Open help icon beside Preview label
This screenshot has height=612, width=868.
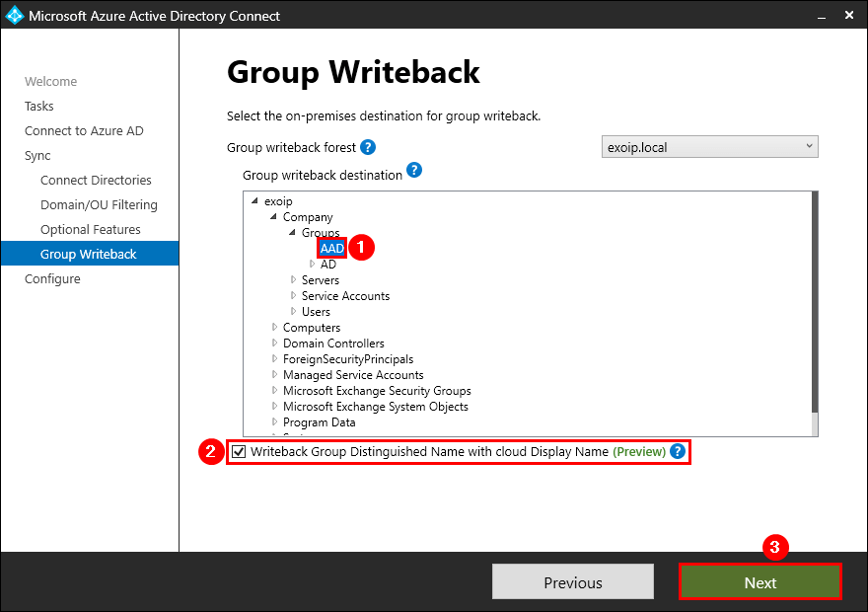tap(678, 451)
